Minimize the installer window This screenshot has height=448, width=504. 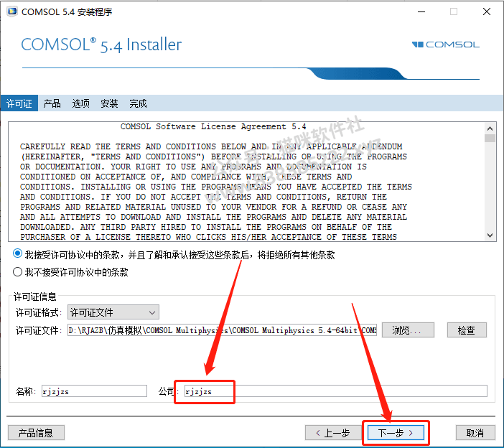[x=421, y=12]
